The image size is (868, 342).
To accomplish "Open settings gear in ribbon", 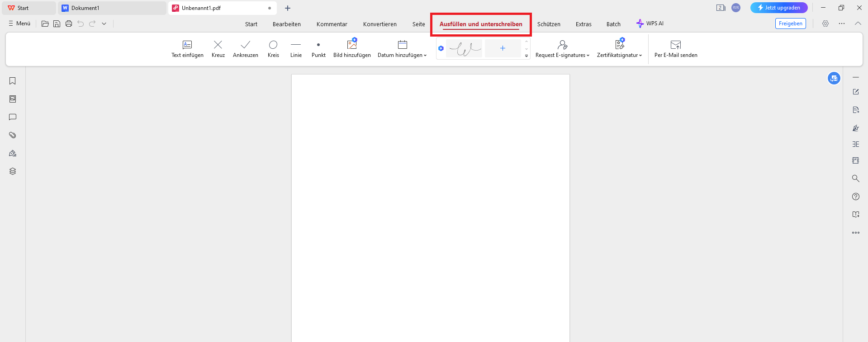I will (x=825, y=23).
